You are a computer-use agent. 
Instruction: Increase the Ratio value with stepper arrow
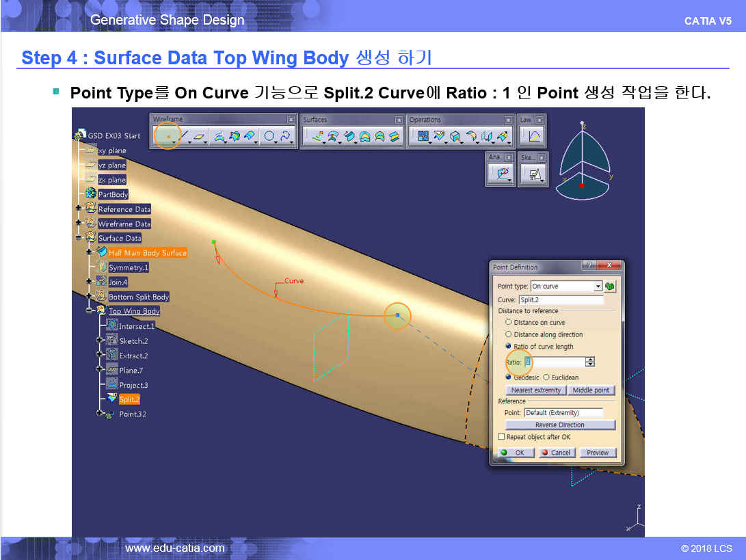coord(590,360)
